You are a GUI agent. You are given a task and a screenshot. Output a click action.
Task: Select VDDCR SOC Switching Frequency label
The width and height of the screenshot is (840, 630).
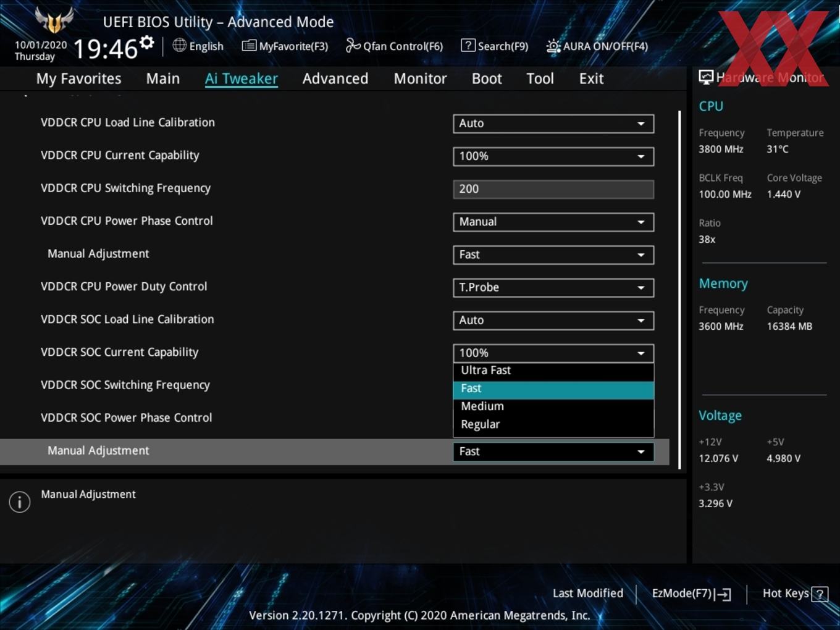125,385
